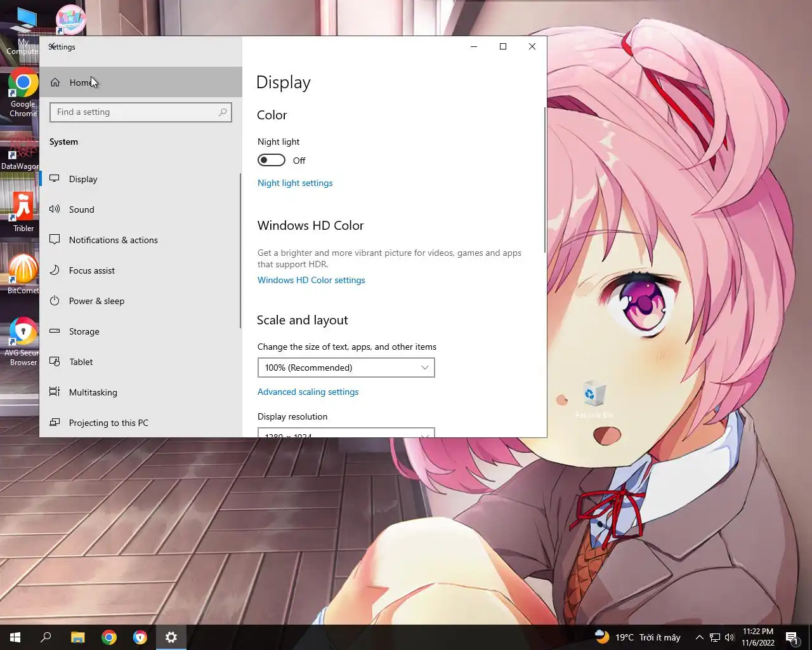Open Tablet settings category
This screenshot has height=650, width=812.
[140, 362]
